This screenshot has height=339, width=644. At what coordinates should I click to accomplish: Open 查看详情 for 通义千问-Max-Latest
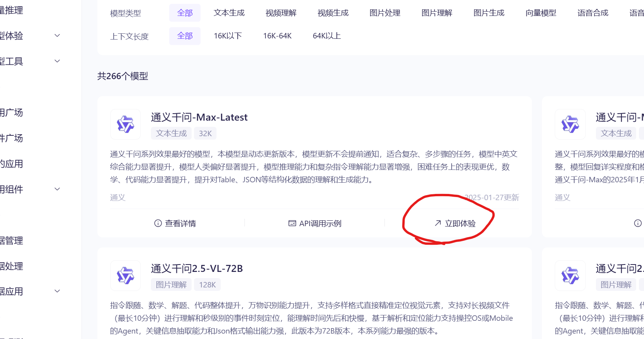click(x=175, y=223)
